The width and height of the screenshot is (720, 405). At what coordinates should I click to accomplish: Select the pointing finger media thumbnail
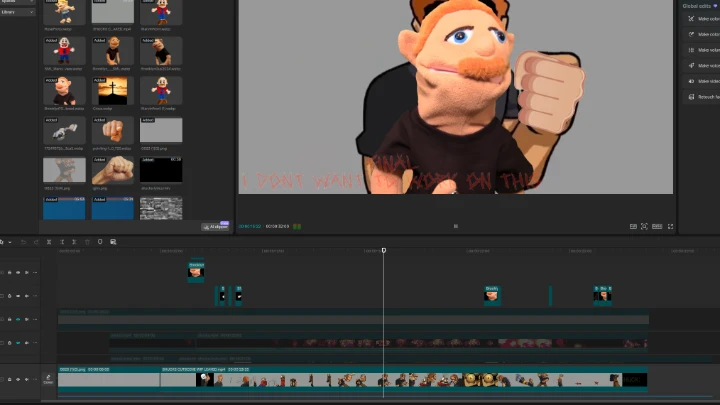click(112, 130)
